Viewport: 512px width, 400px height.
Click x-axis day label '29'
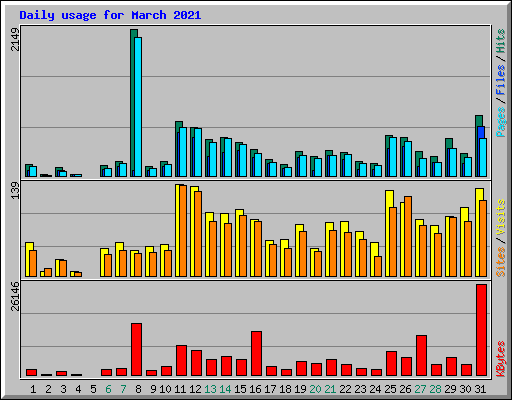(450, 389)
